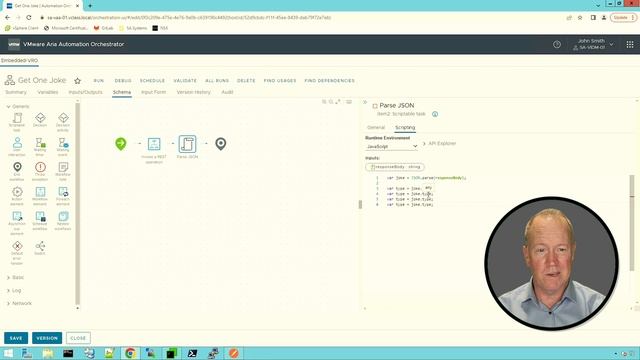The image size is (640, 360).
Task: Click the scripting panel vertical scrollbar
Action: tap(632, 222)
